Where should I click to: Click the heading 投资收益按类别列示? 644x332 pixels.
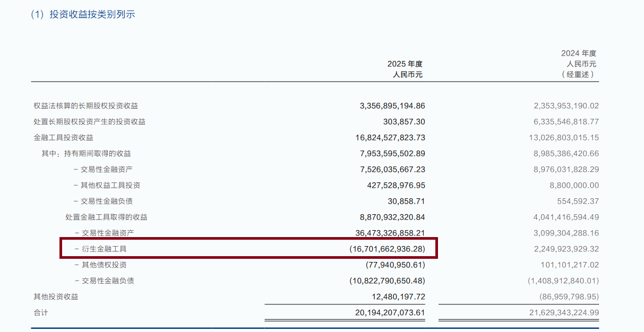[92, 14]
